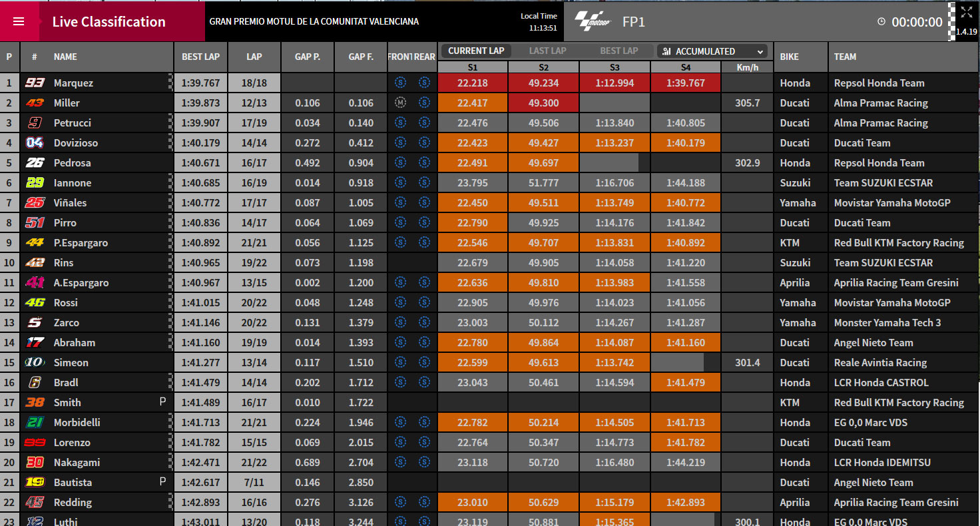
Task: Click Pedrosa's top speed 302.9
Action: [x=748, y=162]
